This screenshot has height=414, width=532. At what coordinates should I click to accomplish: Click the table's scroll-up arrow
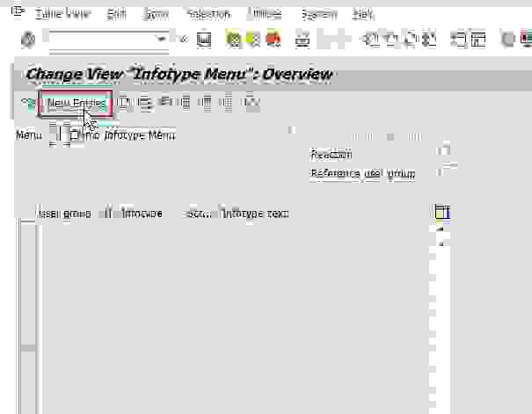pos(441,229)
